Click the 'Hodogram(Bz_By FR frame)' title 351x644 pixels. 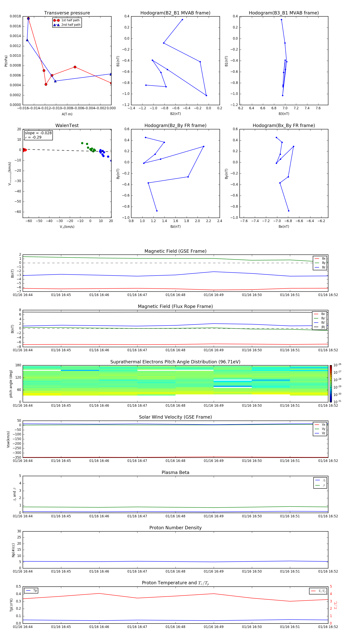175,125
